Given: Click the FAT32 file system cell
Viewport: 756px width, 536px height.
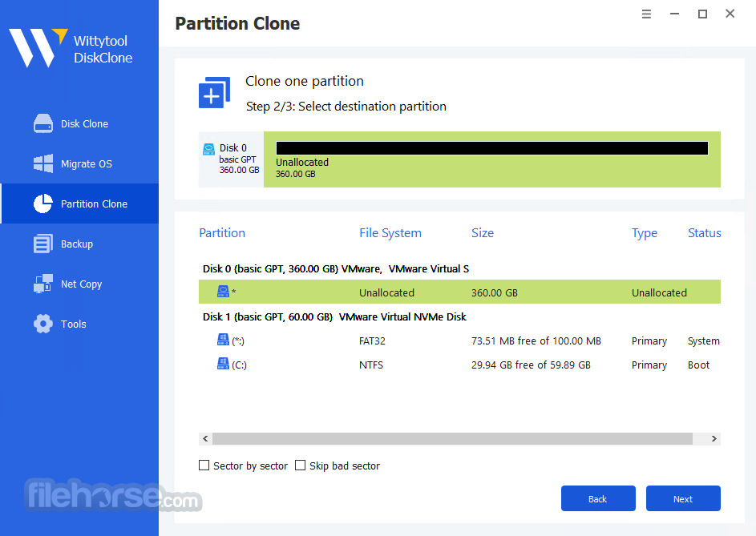Looking at the screenshot, I should pos(372,341).
